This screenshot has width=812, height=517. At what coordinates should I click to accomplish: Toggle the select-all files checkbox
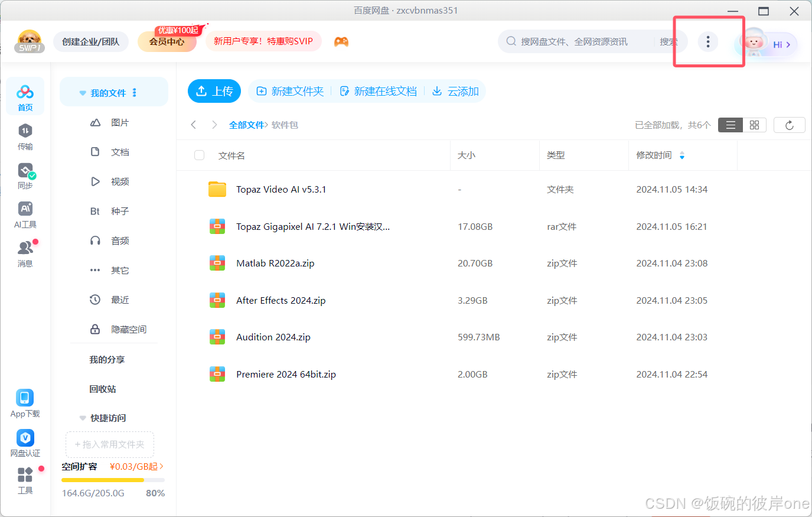[x=199, y=155]
